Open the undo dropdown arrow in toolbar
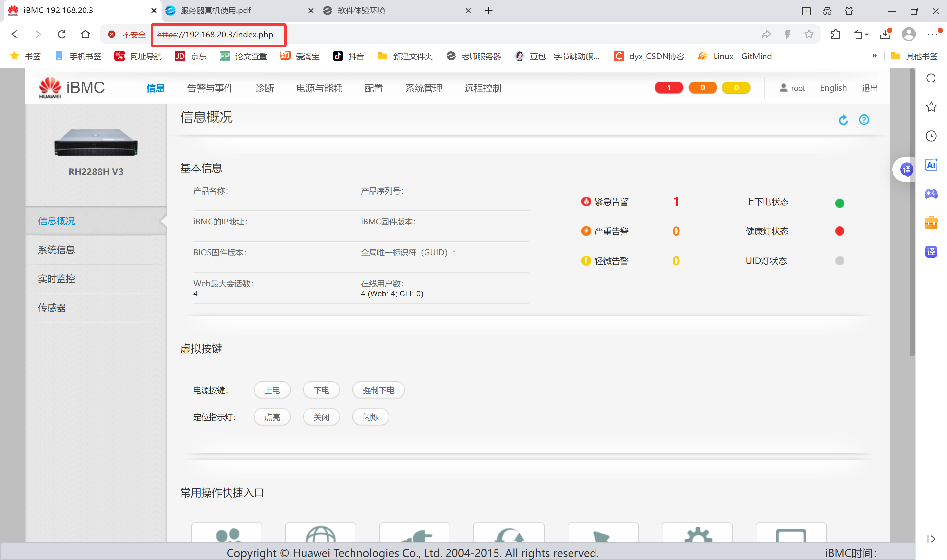The image size is (947, 560). [867, 35]
